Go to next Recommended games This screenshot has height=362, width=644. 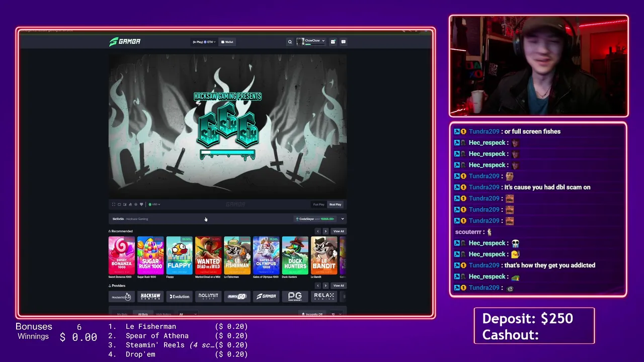tap(326, 231)
